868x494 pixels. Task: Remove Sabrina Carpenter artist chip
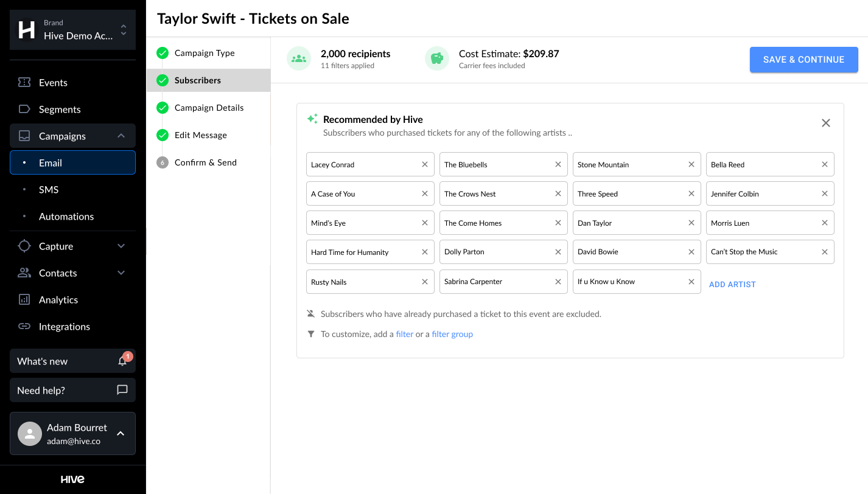click(x=558, y=282)
